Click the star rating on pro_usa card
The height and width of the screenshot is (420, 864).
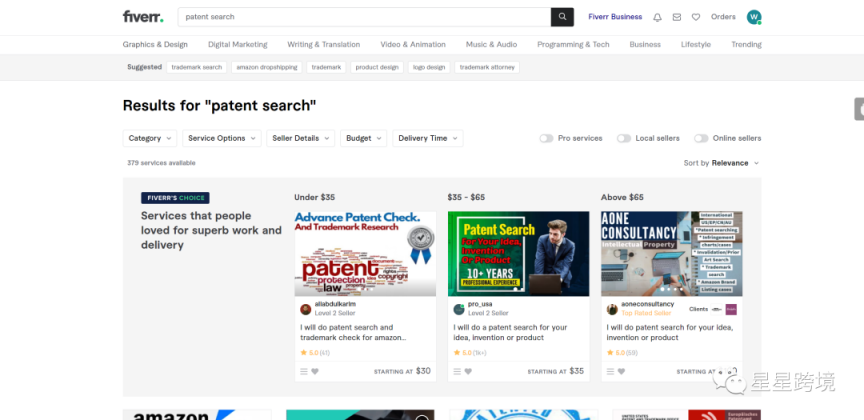[469, 353]
